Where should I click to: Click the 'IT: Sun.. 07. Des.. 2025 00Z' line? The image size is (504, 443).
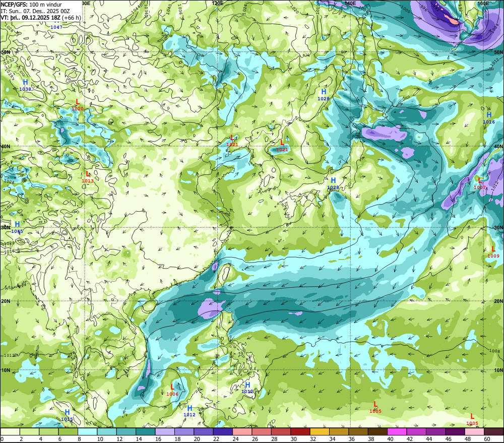point(35,11)
